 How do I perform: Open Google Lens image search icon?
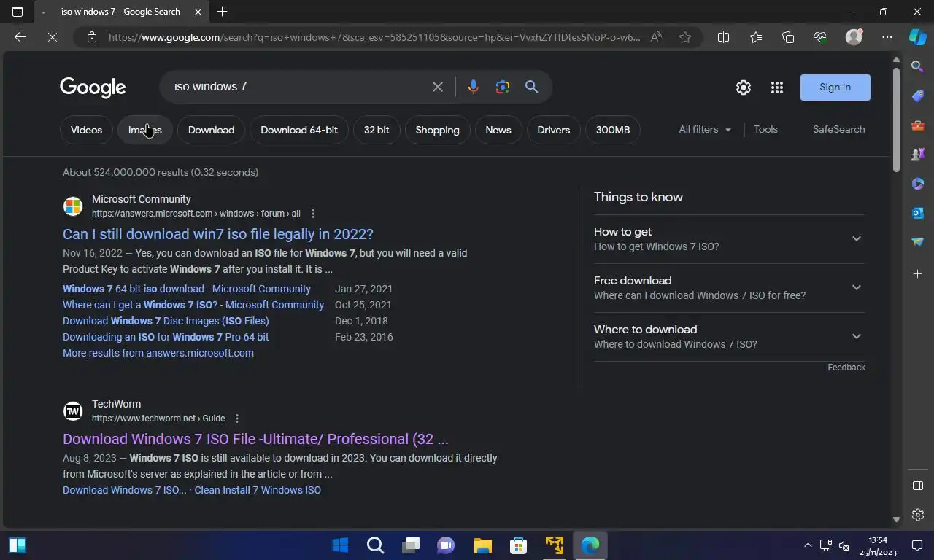tap(503, 87)
